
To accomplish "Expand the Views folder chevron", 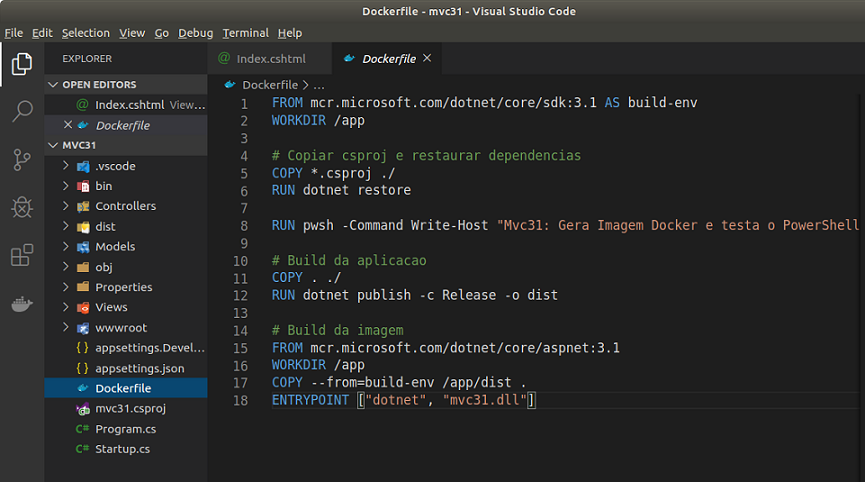I will pos(66,307).
